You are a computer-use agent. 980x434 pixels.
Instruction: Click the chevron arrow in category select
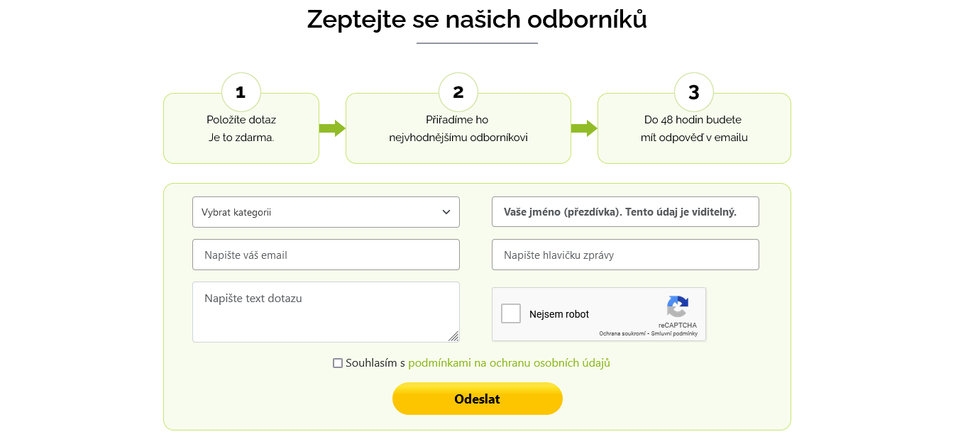click(x=446, y=212)
